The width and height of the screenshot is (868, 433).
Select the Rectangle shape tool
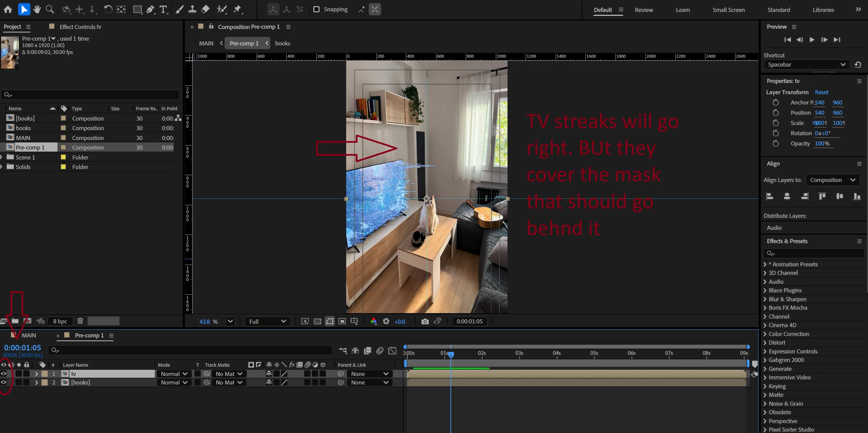pyautogui.click(x=137, y=9)
